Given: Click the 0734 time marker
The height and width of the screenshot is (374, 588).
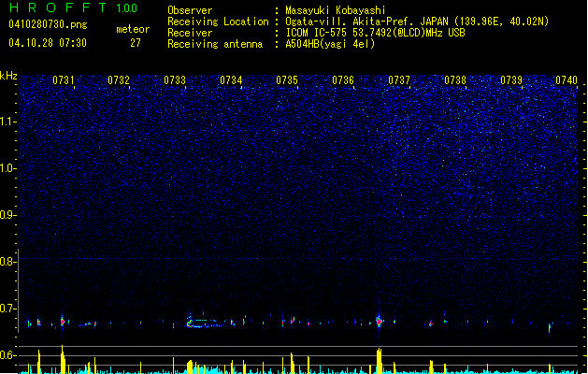Looking at the screenshot, I should click(231, 80).
